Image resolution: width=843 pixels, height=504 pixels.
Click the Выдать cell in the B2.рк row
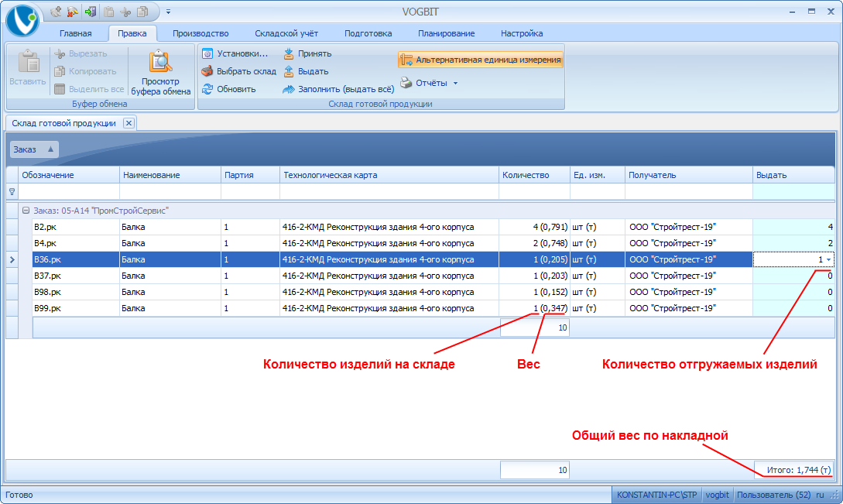[793, 227]
